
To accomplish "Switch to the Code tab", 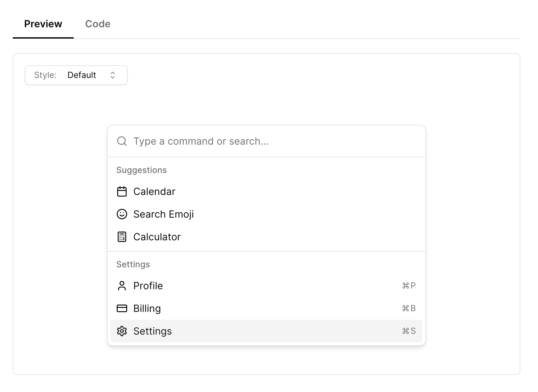I will (x=98, y=24).
